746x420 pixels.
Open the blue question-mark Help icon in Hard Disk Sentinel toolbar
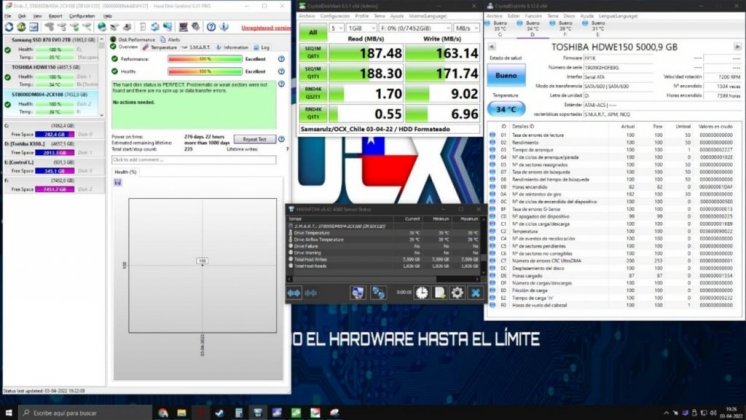[x=211, y=27]
